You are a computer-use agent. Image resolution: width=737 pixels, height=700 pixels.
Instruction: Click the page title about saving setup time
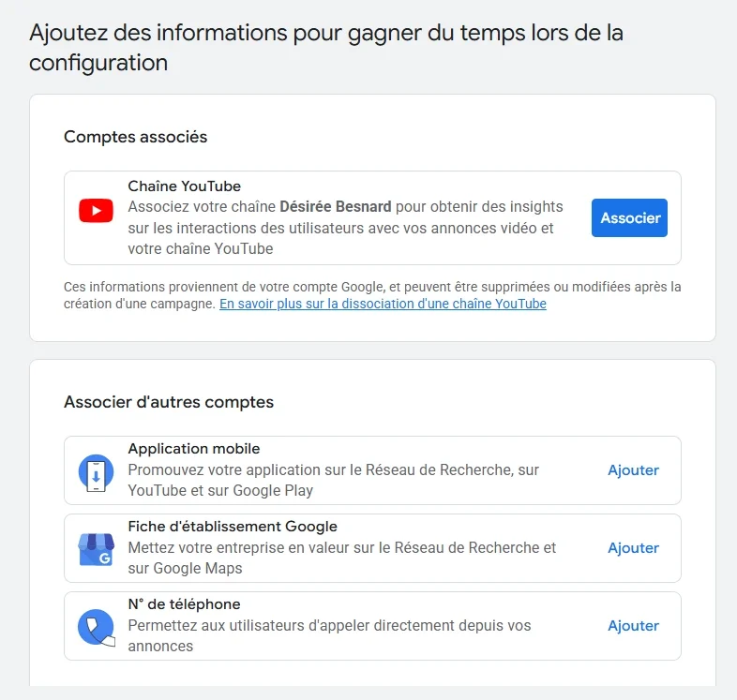(x=326, y=48)
